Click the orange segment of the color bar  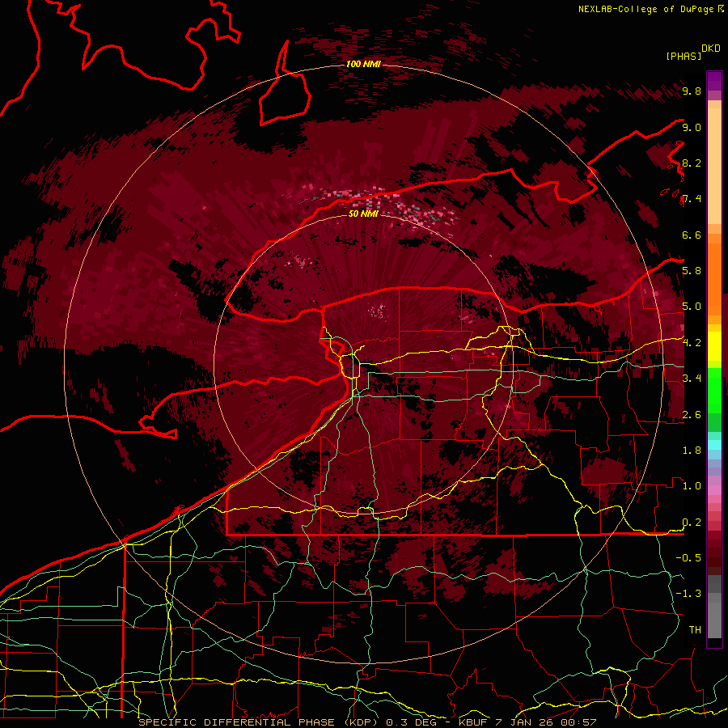point(714,279)
